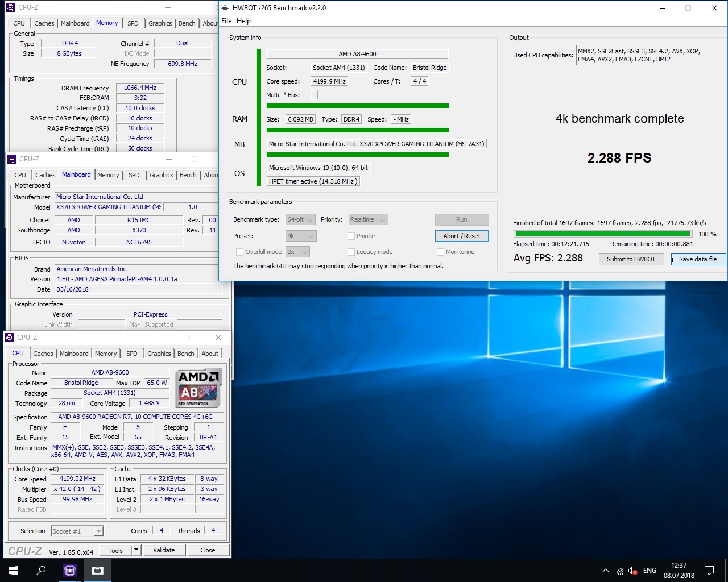Screen dimensions: 728x582
Task: Click the disabled Run button
Action: pyautogui.click(x=462, y=219)
